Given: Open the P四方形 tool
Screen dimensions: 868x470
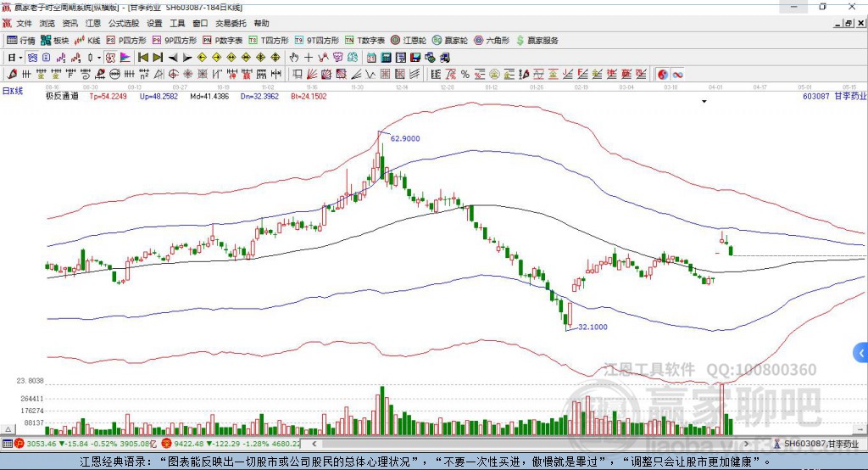Looking at the screenshot, I should 126,41.
